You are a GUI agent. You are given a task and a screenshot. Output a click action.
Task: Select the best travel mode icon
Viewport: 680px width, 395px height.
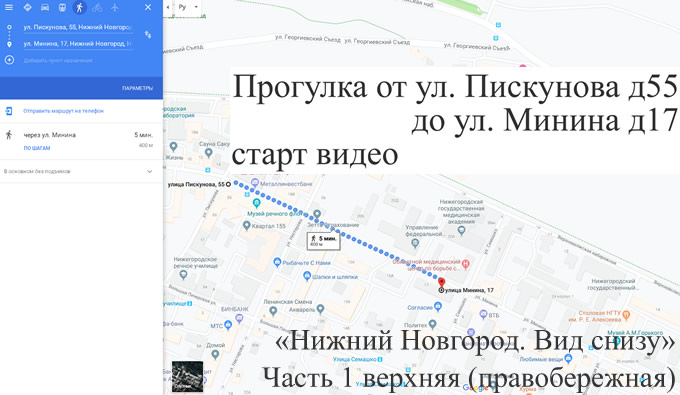27,7
